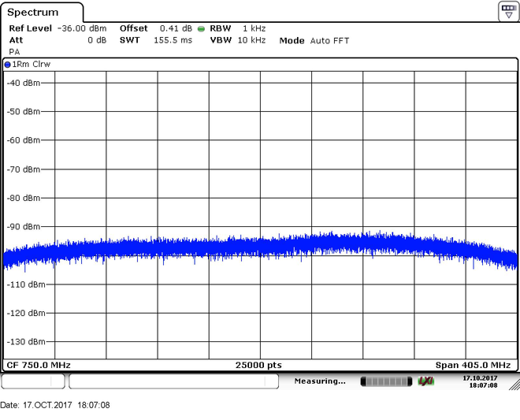Screen dimensions: 520x420
Task: Click the date and time 17.10.2017 display
Action: [x=480, y=381]
